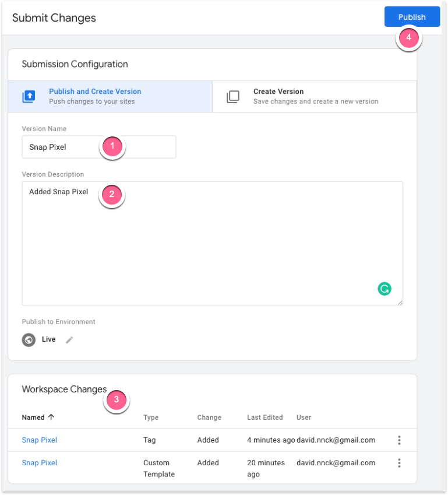Click the Last Edited column header
Image resolution: width=448 pixels, height=495 pixels.
(x=264, y=417)
